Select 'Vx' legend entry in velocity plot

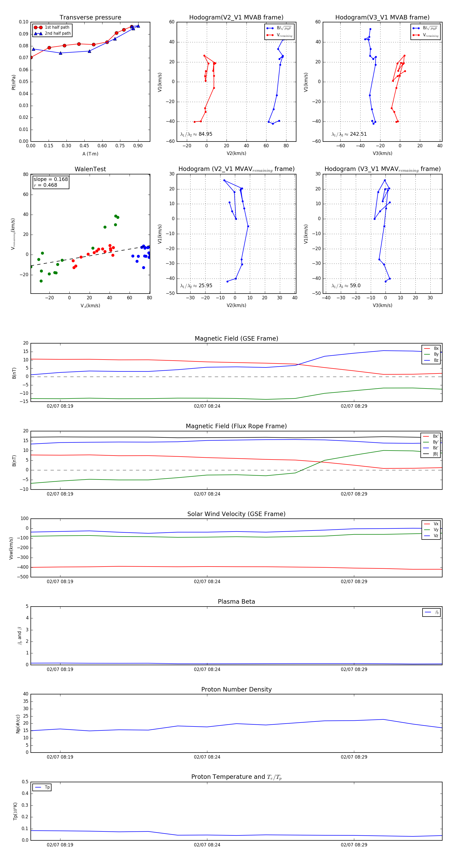[431, 524]
